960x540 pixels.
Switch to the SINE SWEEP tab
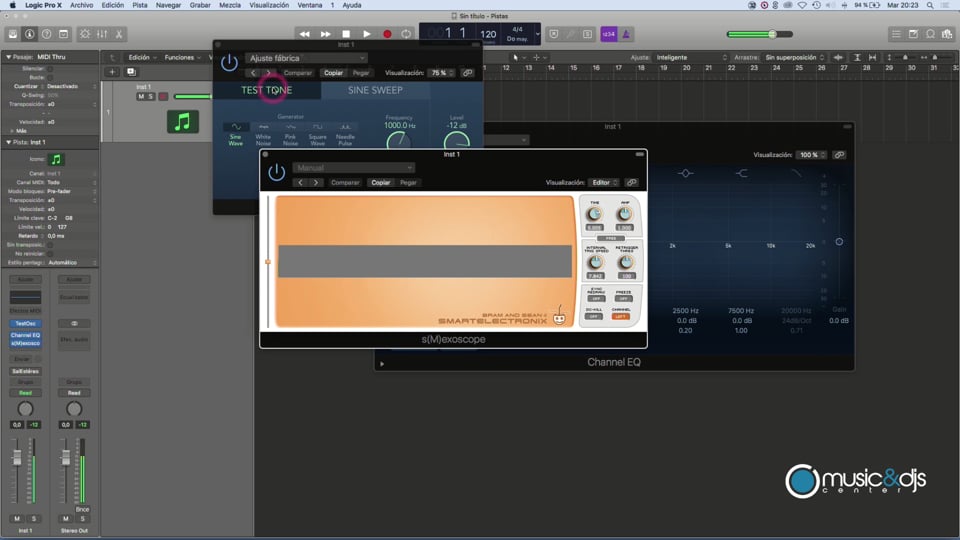(375, 90)
